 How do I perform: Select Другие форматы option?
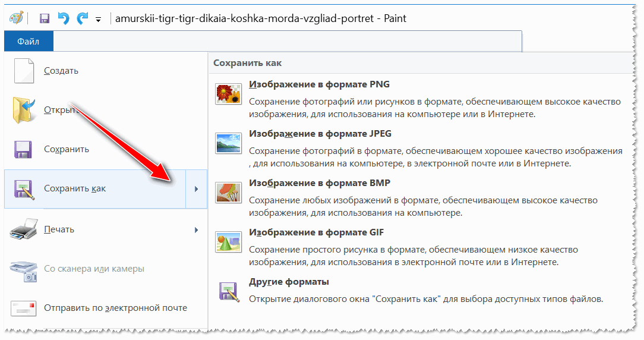pos(289,282)
